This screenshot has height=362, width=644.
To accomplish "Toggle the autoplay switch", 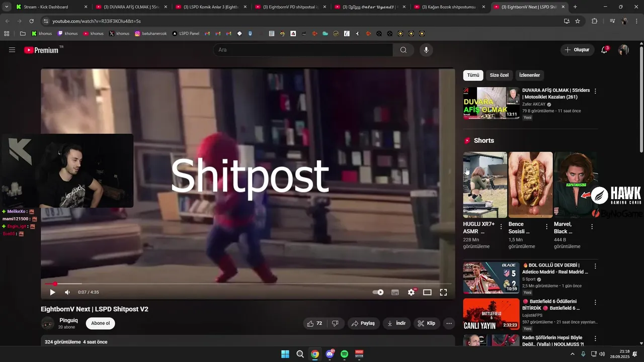I will pyautogui.click(x=378, y=292).
